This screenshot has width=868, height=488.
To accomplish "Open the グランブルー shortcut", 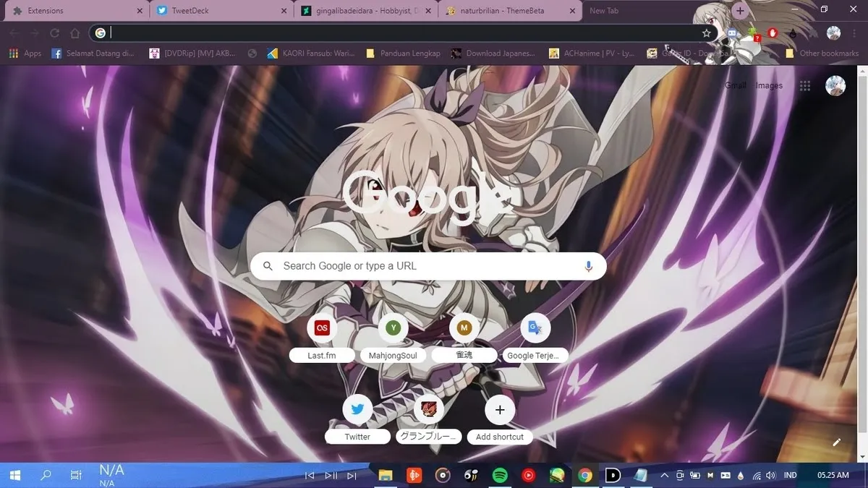I will pyautogui.click(x=428, y=419).
